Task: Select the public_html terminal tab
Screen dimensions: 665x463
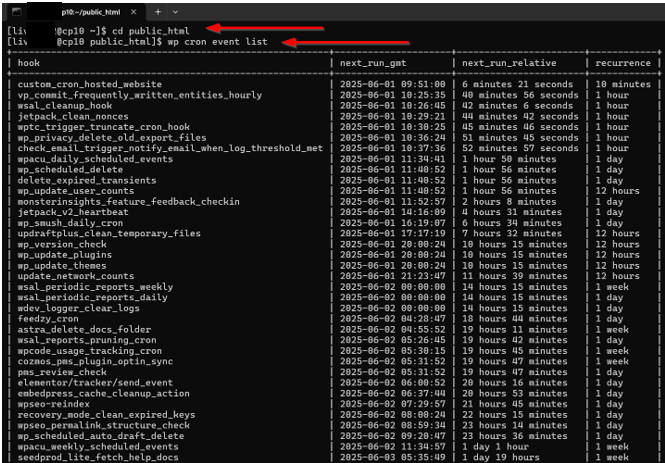Action: pos(80,12)
